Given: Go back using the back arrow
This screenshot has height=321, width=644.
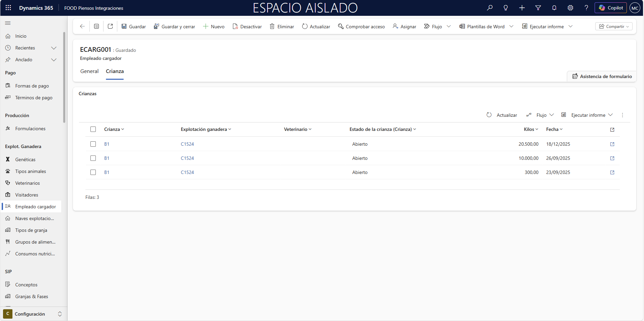Looking at the screenshot, I should click(x=82, y=26).
